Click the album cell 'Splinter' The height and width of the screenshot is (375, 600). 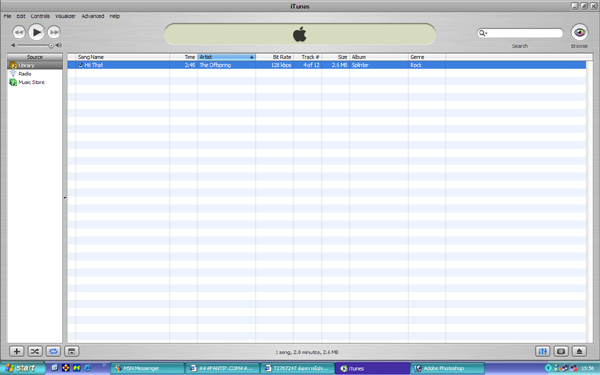(360, 65)
